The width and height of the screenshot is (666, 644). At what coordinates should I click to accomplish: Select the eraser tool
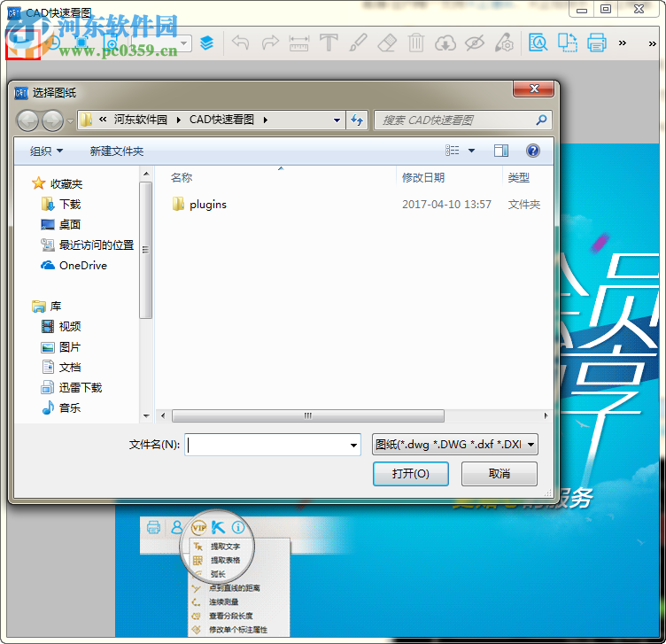coord(387,43)
